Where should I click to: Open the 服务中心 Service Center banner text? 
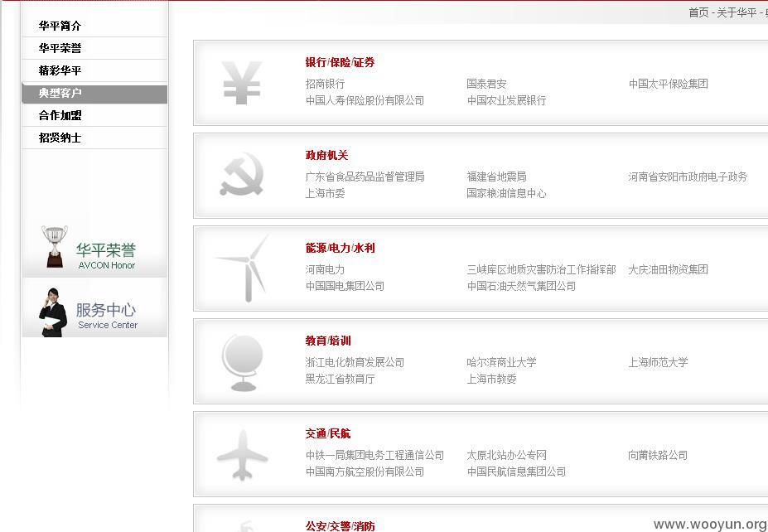point(106,316)
